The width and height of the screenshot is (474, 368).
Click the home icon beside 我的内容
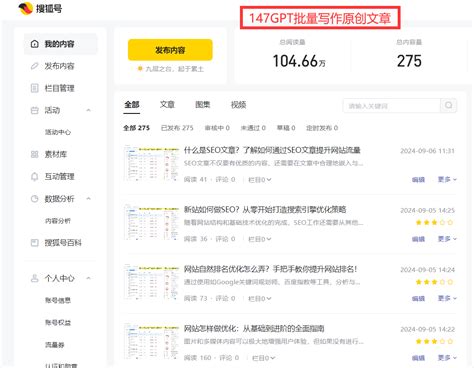tap(35, 44)
